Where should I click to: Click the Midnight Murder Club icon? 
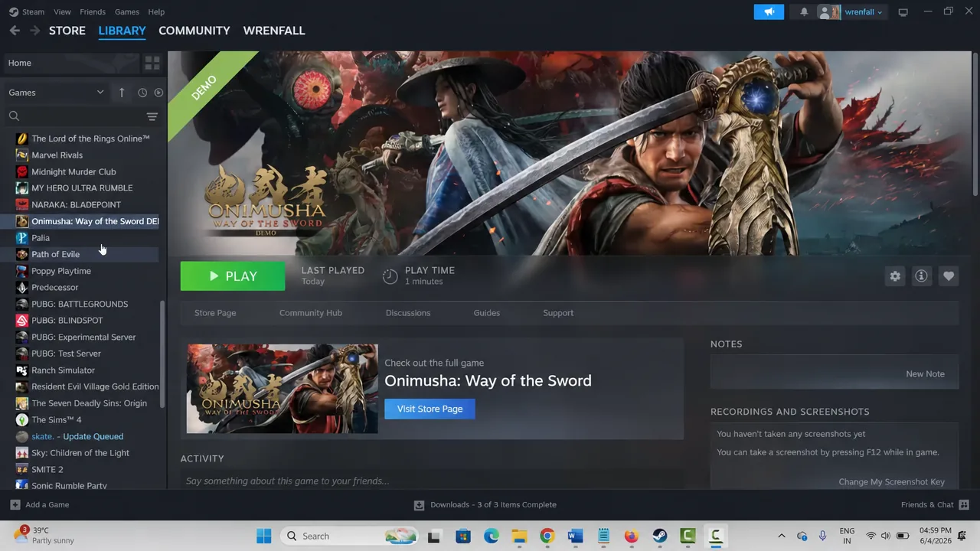coord(21,172)
